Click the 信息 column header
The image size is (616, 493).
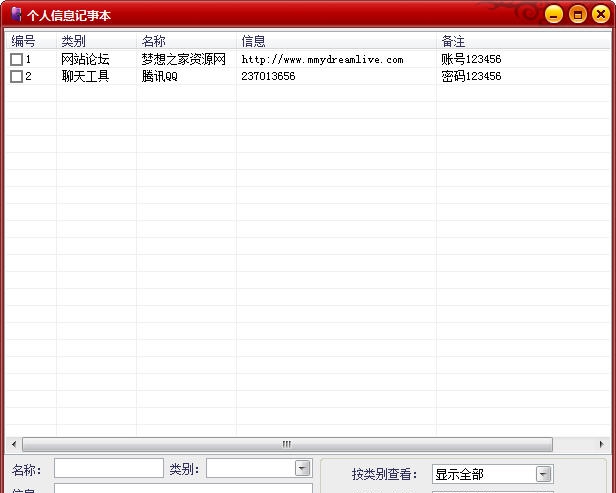coord(337,41)
